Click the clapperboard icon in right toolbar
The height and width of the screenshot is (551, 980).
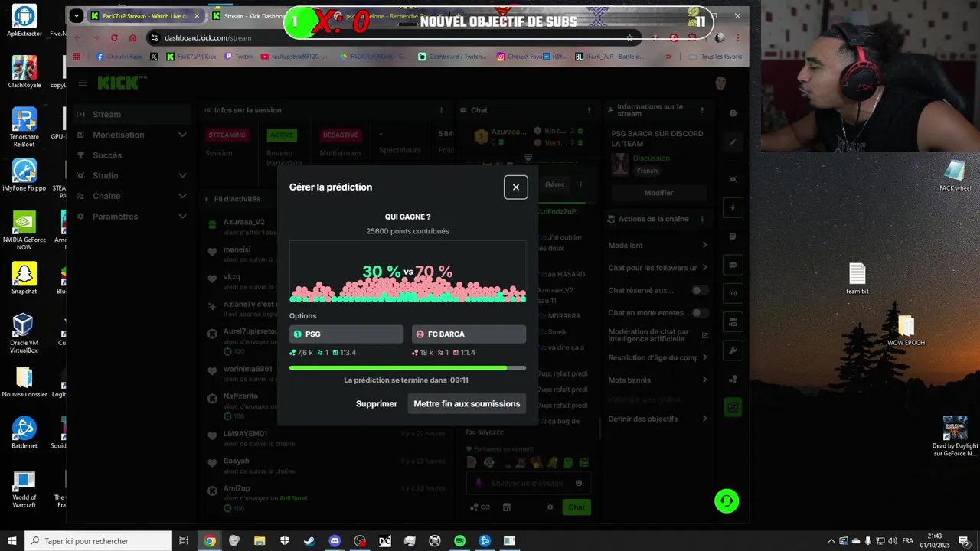(x=733, y=408)
